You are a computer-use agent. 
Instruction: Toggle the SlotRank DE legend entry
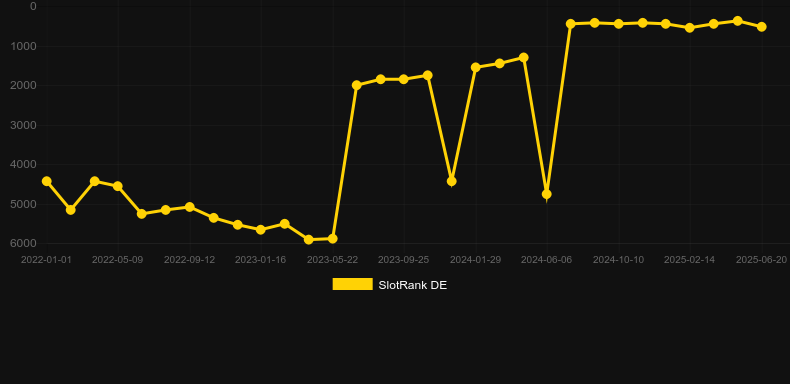point(389,285)
